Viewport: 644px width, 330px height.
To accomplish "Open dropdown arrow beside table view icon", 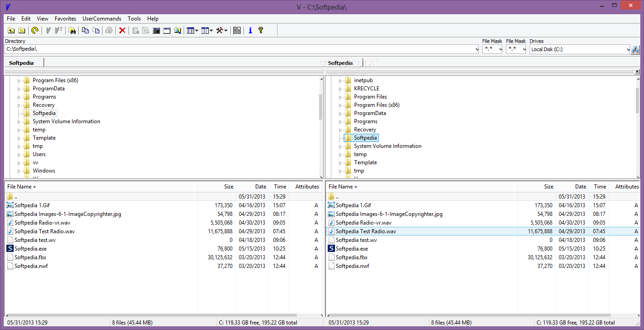I will tap(196, 31).
